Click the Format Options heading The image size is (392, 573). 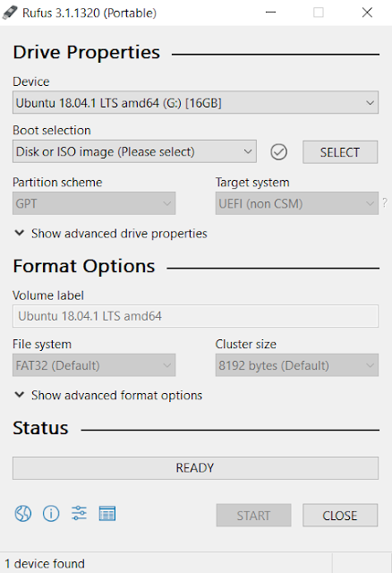pyautogui.click(x=84, y=266)
